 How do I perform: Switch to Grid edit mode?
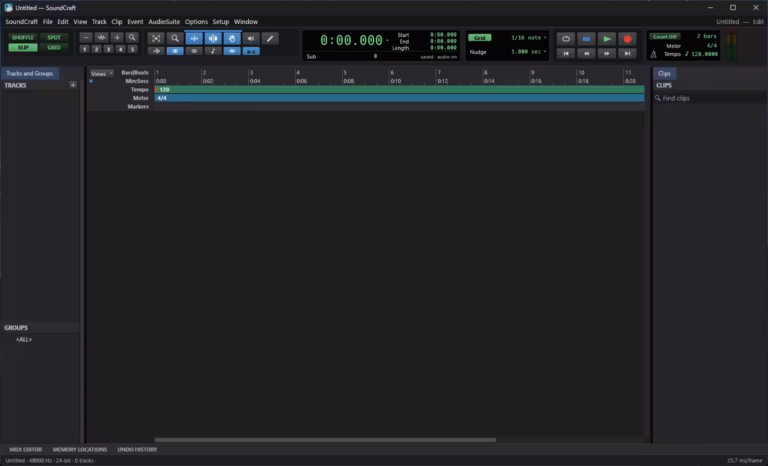[54, 48]
